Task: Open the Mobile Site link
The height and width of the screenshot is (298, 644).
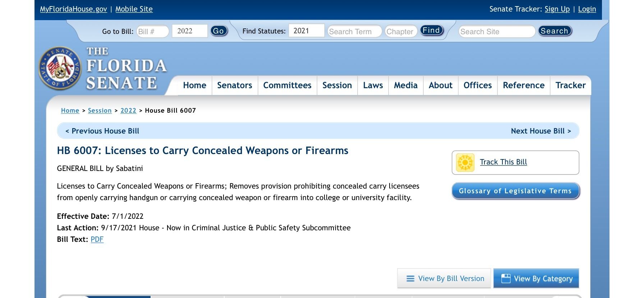Action: [x=134, y=9]
